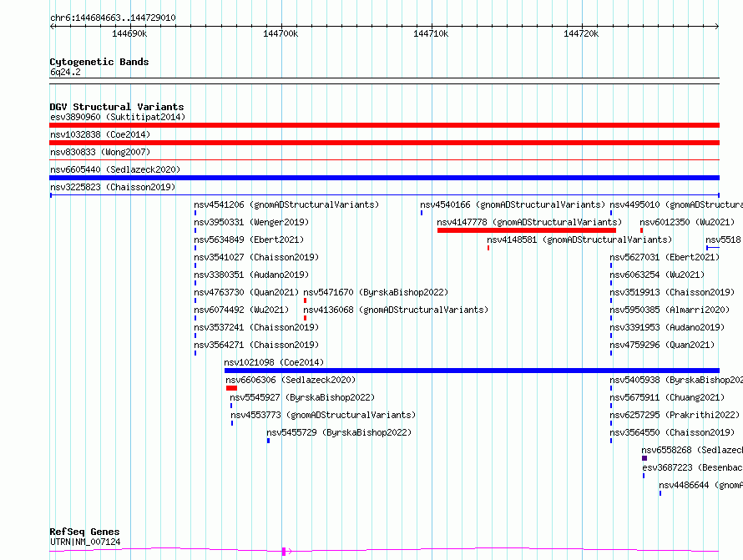The image size is (743, 560).
Task: Select the purple block under nsv6558268
Action: [x=644, y=458]
